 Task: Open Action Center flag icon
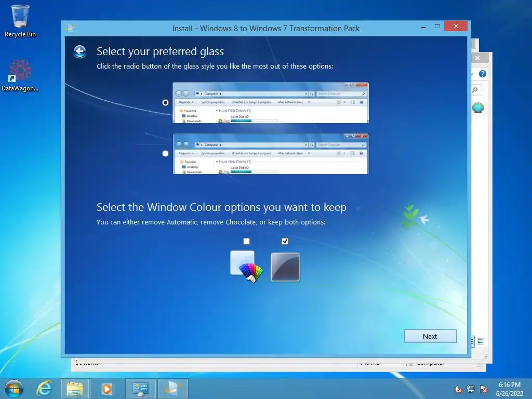point(483,389)
